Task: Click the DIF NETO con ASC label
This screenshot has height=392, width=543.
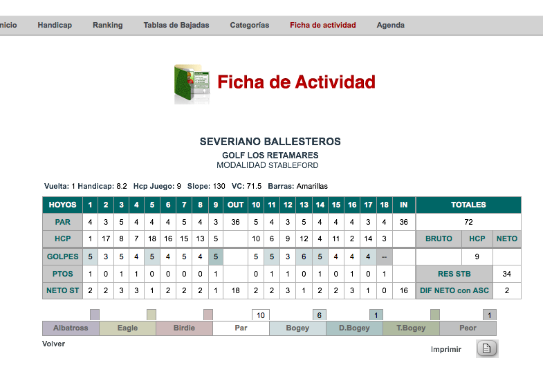Action: pyautogui.click(x=454, y=290)
